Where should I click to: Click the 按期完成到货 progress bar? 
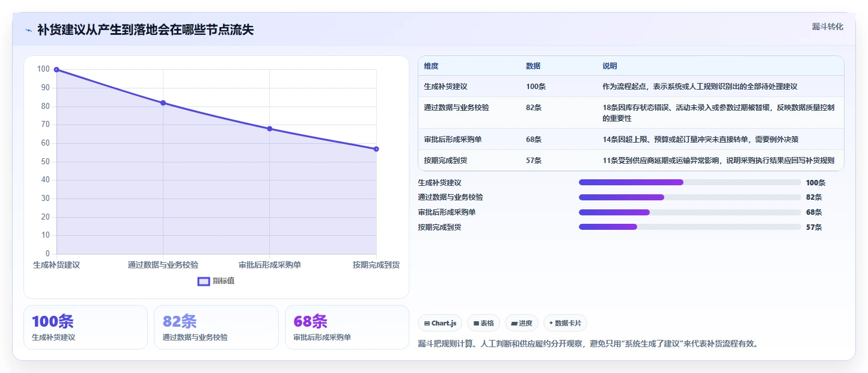point(690,227)
